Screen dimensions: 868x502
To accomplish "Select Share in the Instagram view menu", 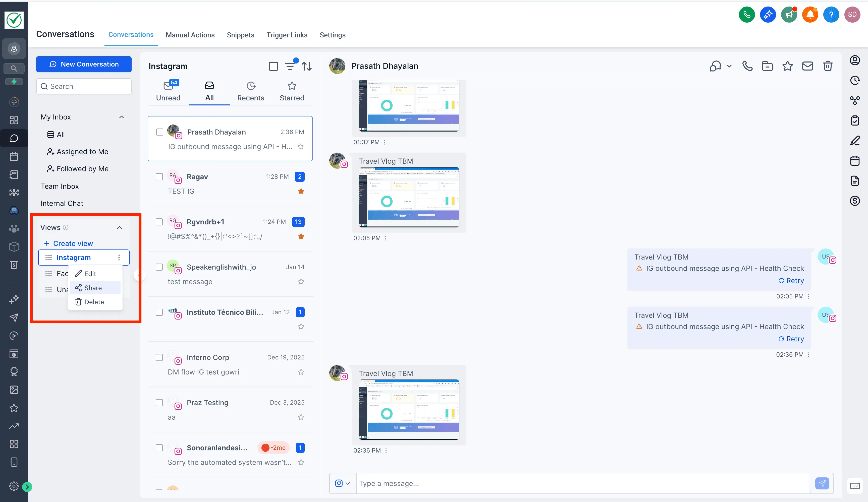I will point(92,288).
